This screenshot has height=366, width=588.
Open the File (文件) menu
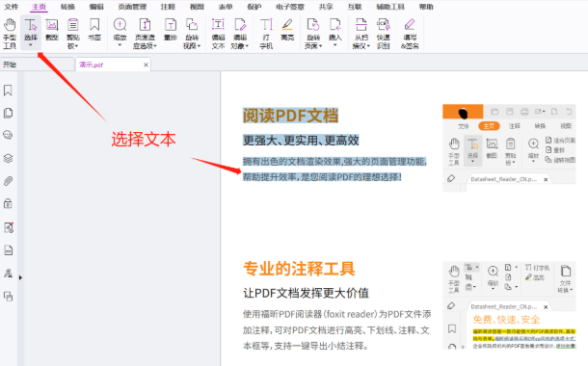tap(12, 7)
